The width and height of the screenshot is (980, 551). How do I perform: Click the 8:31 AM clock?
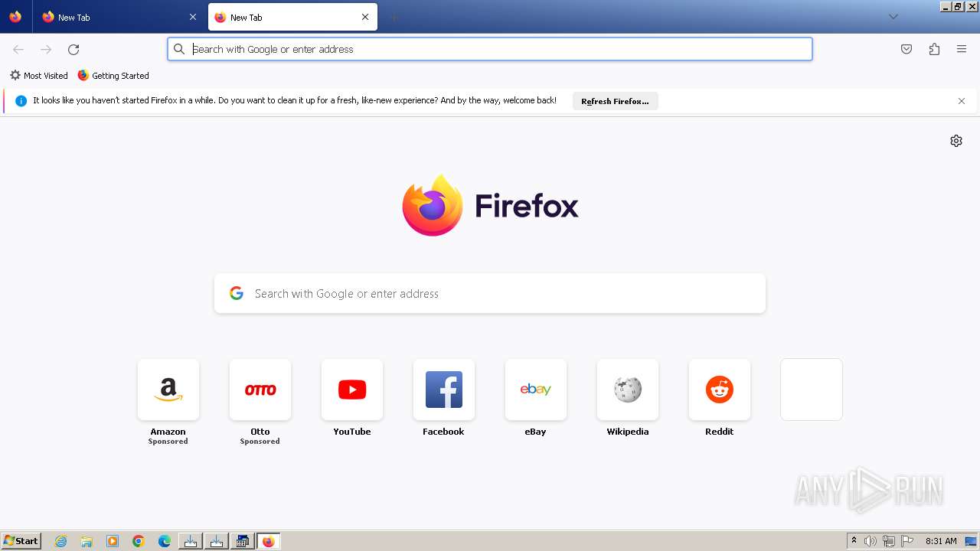tap(941, 541)
